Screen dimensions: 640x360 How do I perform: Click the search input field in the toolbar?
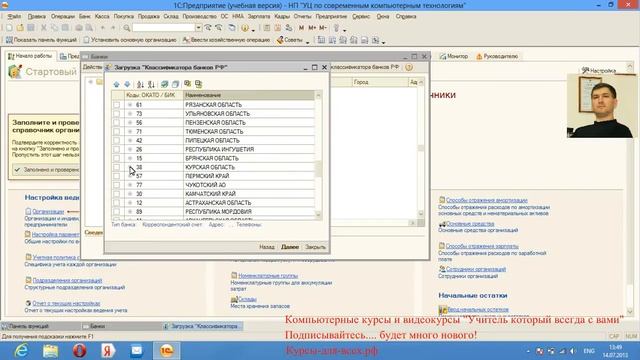[164, 28]
